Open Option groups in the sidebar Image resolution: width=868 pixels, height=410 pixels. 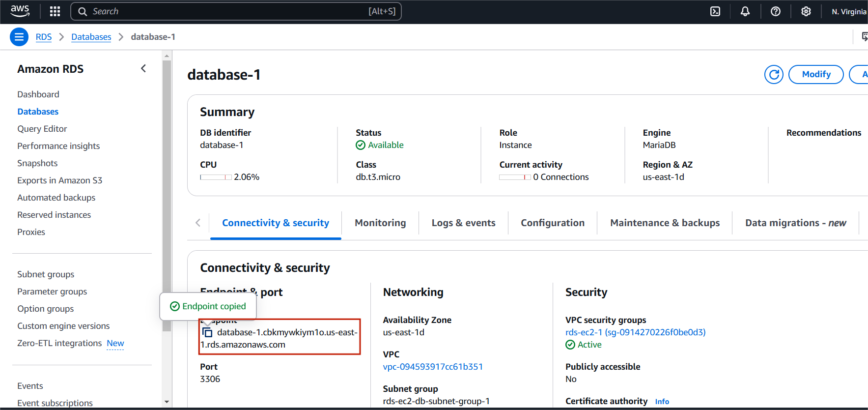coord(46,308)
